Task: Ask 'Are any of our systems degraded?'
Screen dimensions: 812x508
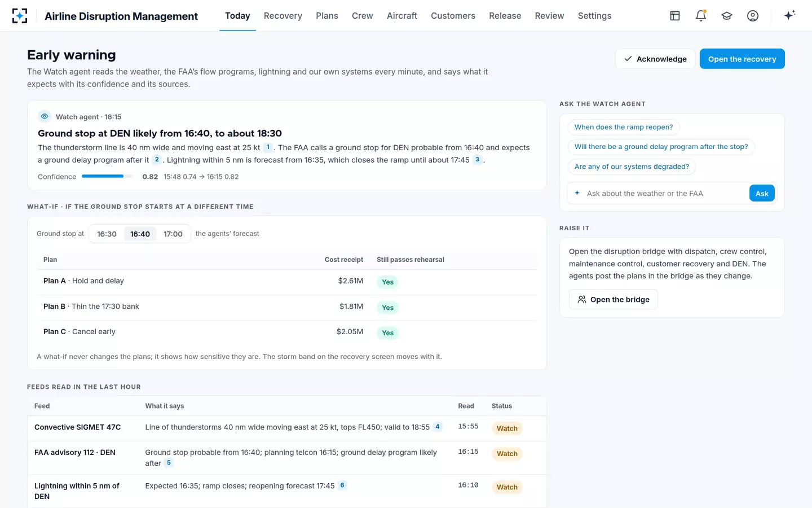Action: click(632, 167)
